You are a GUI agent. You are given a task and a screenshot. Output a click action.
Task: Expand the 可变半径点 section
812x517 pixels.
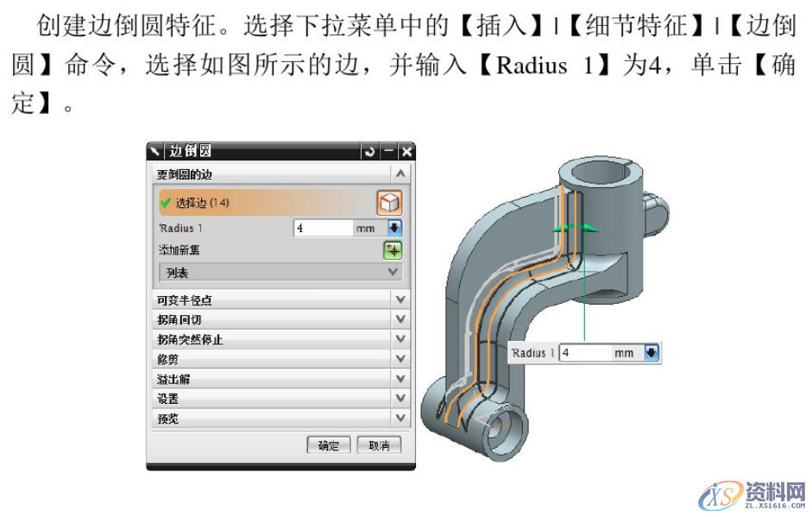[400, 298]
